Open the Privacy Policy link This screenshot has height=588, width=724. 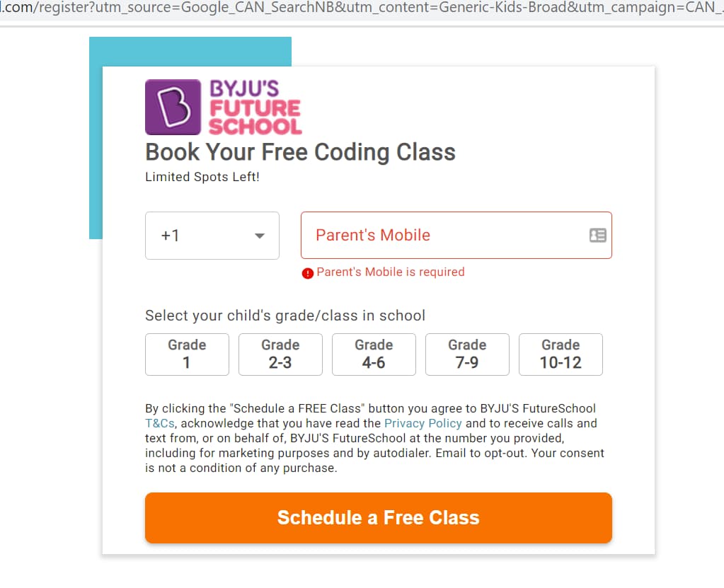(x=423, y=423)
